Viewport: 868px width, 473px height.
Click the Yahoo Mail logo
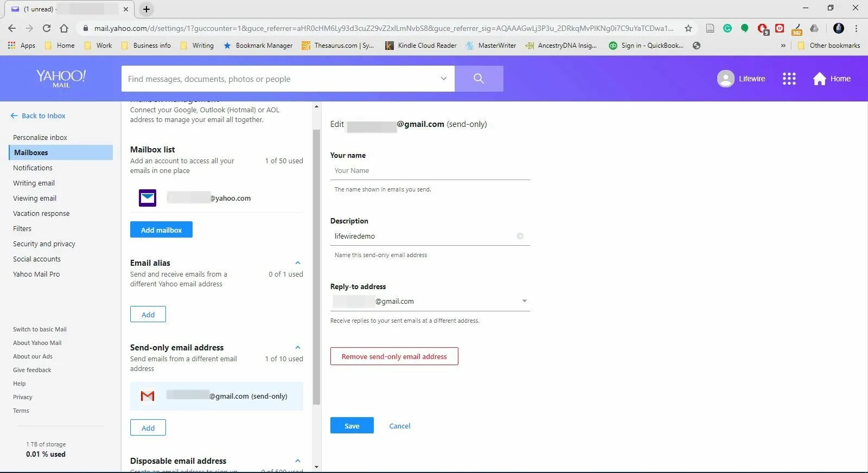point(61,78)
